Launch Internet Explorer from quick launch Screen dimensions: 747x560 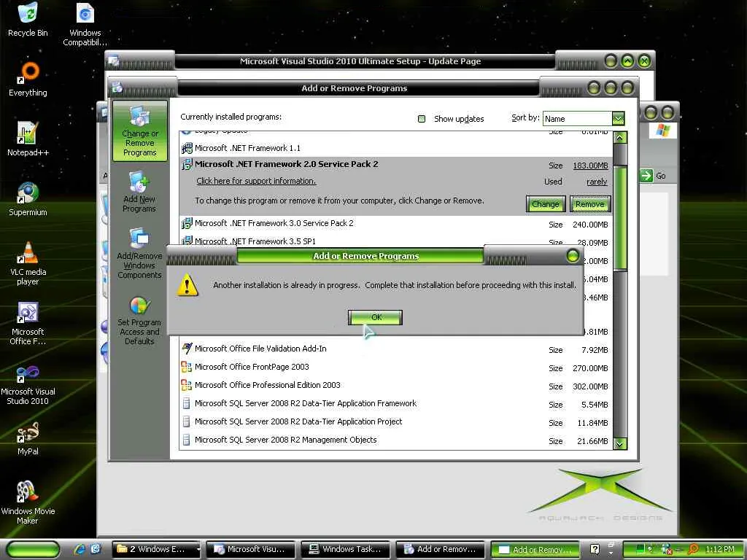[x=80, y=549]
